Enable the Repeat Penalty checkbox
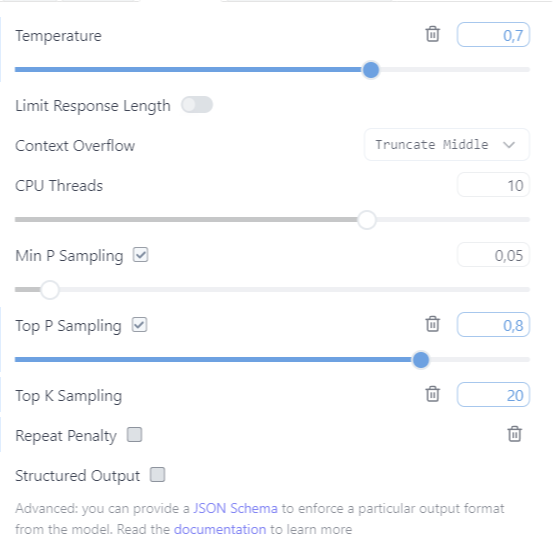Viewport: 558px width, 551px height. pyautogui.click(x=135, y=435)
